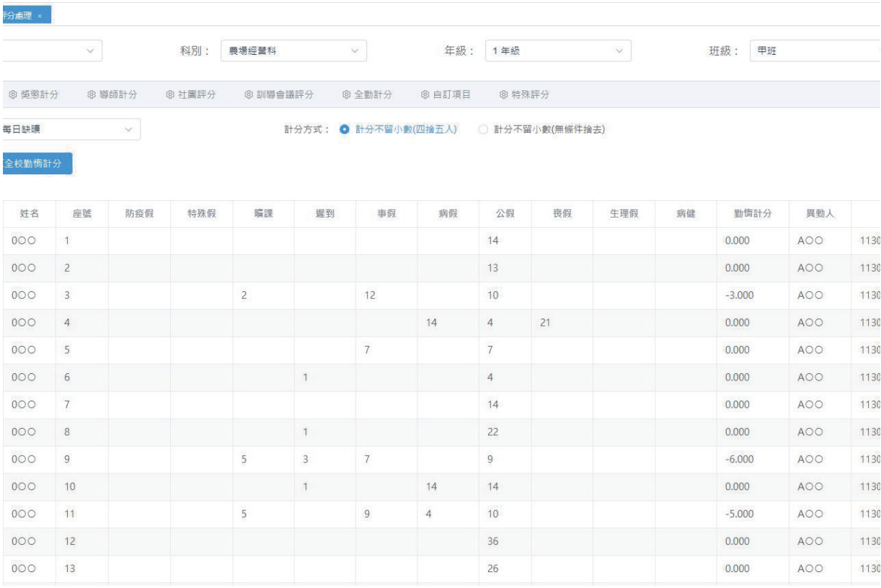Switch to the 獎懲計分 tab
This screenshot has width=881, height=588.
[35, 94]
